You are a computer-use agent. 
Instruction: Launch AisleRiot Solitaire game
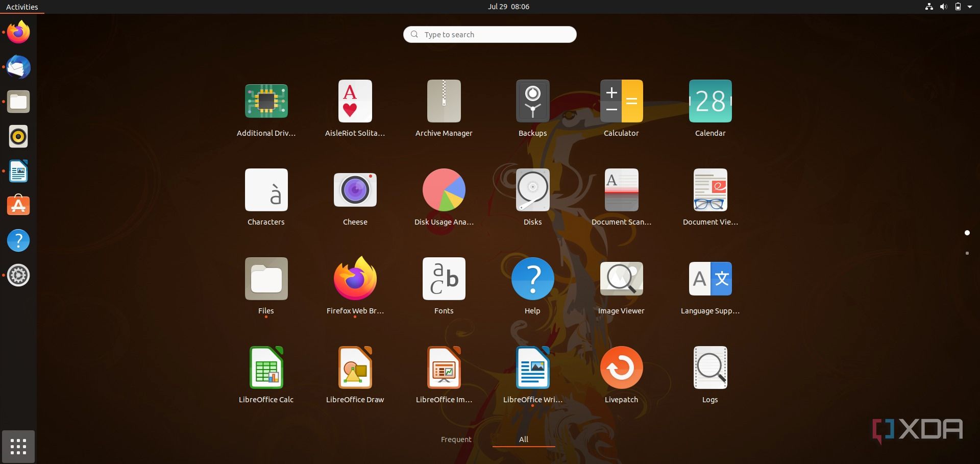coord(355,101)
